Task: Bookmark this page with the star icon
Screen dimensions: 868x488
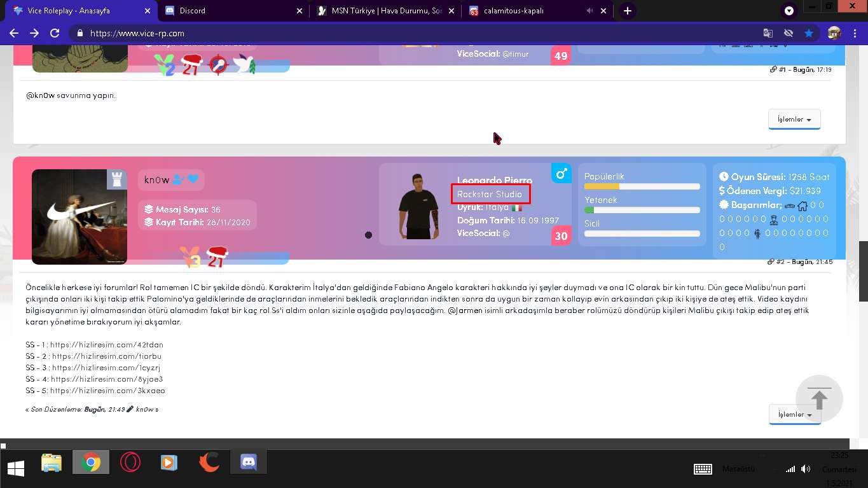Action: tap(808, 33)
